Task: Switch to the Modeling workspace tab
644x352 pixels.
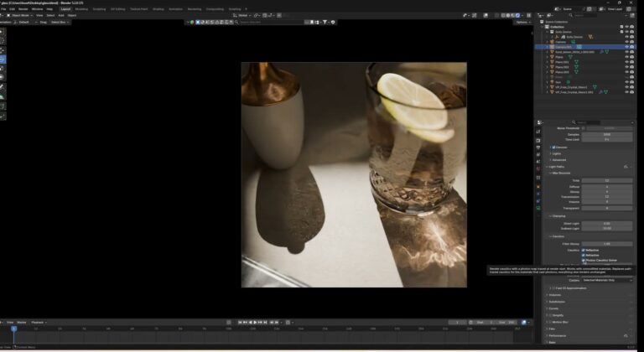Action: [x=81, y=9]
